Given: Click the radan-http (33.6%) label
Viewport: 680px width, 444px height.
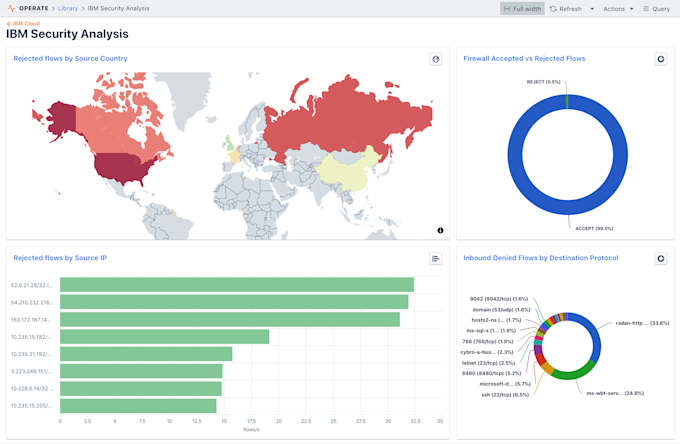Looking at the screenshot, I should 642,323.
